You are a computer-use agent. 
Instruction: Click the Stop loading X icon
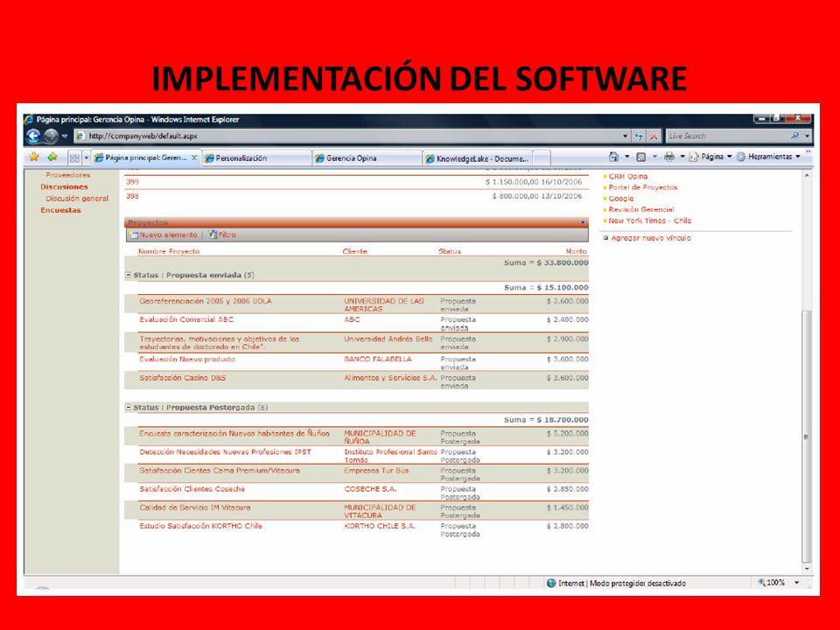click(654, 136)
